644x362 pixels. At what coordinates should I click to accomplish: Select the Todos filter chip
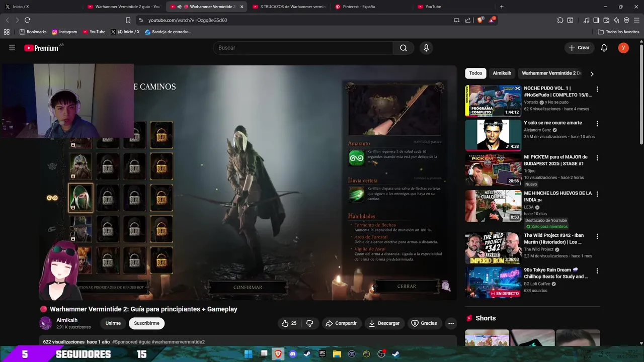coord(475,73)
